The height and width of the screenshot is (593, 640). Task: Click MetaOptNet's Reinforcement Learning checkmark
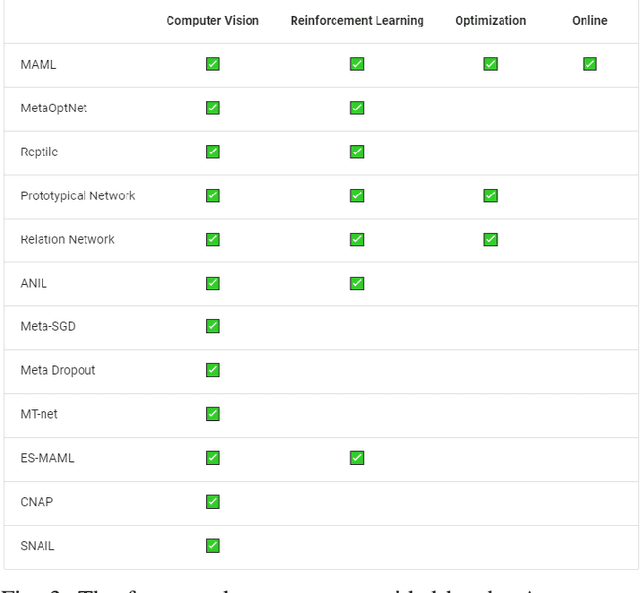click(x=357, y=108)
